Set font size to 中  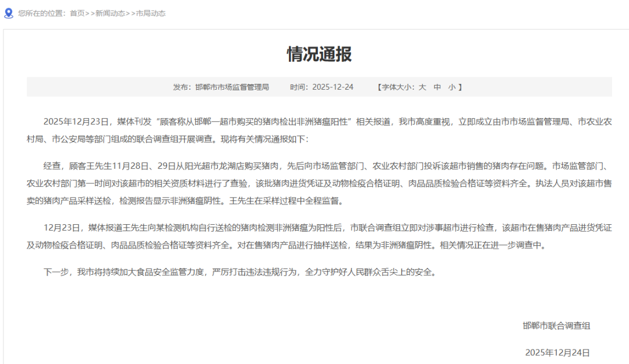click(437, 87)
